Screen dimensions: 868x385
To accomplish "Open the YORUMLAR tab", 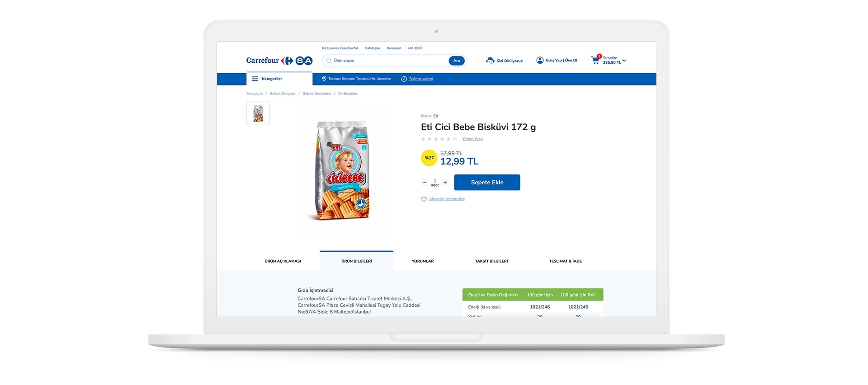I will click(423, 261).
